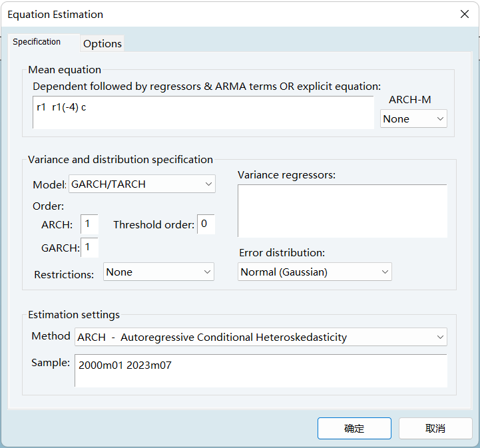Click the Sample range text box
The width and height of the screenshot is (480, 448).
pos(260,370)
